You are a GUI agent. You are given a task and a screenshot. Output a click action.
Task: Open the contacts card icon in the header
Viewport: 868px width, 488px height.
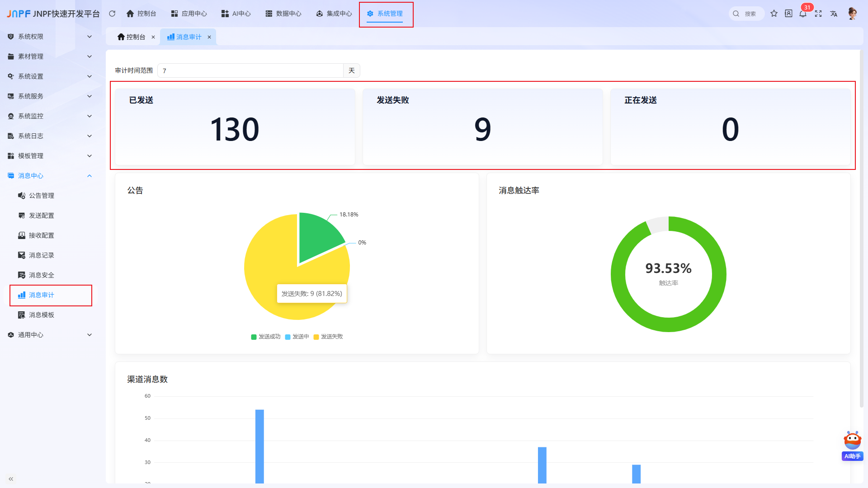tap(788, 14)
